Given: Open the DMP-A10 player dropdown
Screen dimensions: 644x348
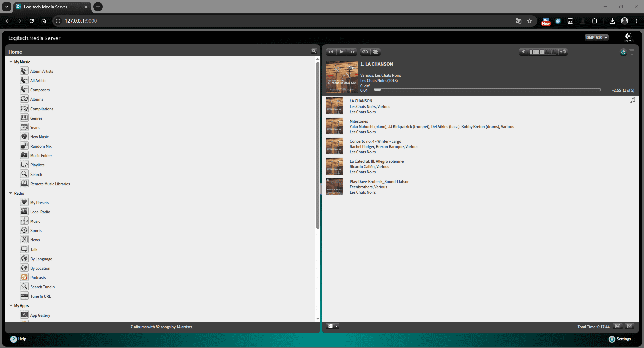Looking at the screenshot, I should (596, 38).
